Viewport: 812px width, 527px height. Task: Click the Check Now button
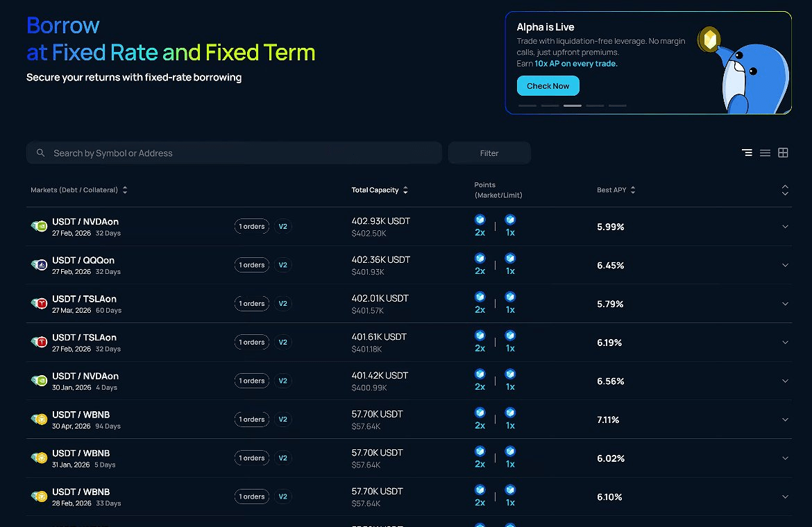(548, 86)
